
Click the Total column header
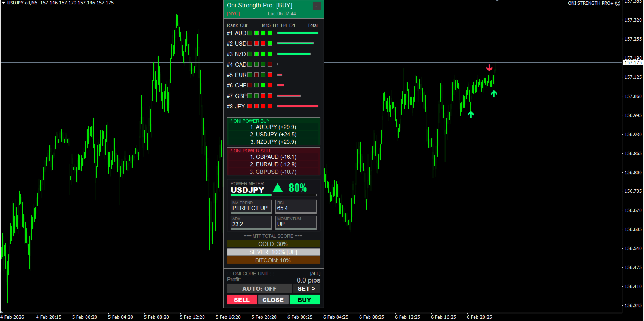312,25
